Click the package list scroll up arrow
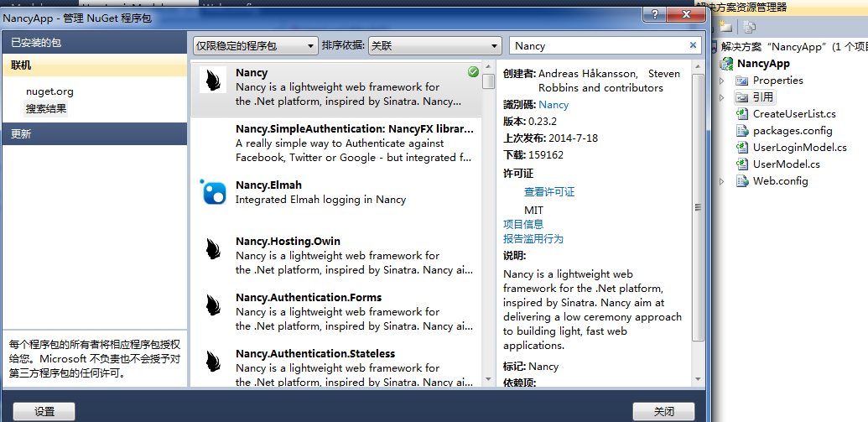This screenshot has height=422, width=868. tap(488, 68)
